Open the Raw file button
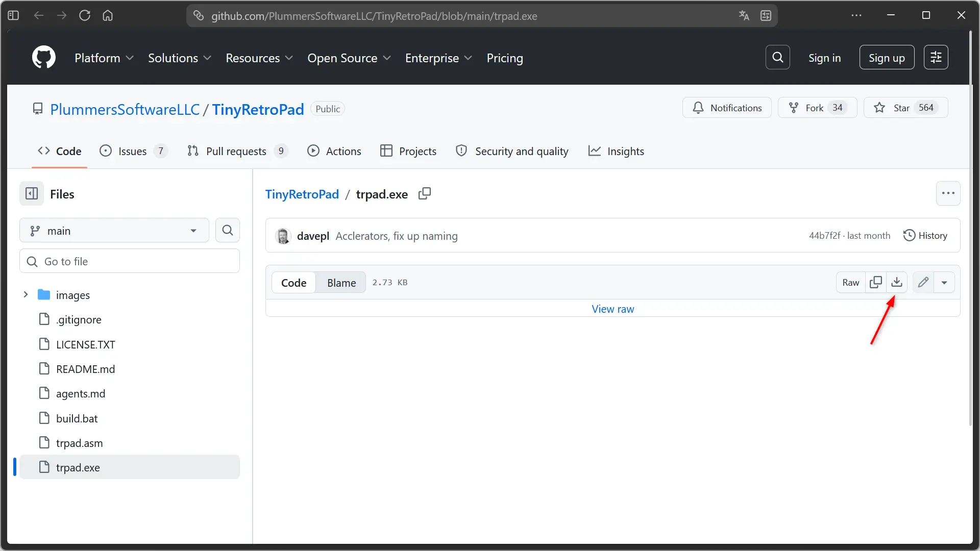This screenshot has height=551, width=980. [x=850, y=282]
